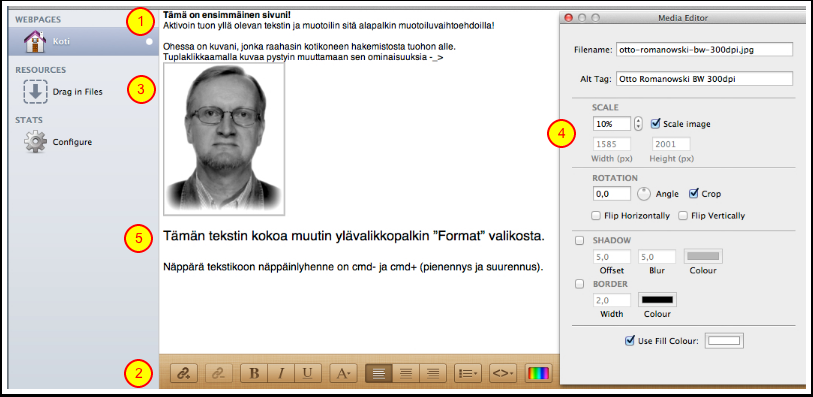
Task: Click the heading 'Tämä on ensimmäinen sivuni!'
Action: (x=227, y=15)
